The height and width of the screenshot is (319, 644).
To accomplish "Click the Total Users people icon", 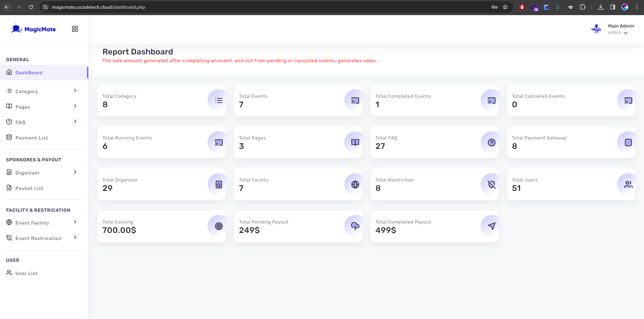I will pos(628,185).
